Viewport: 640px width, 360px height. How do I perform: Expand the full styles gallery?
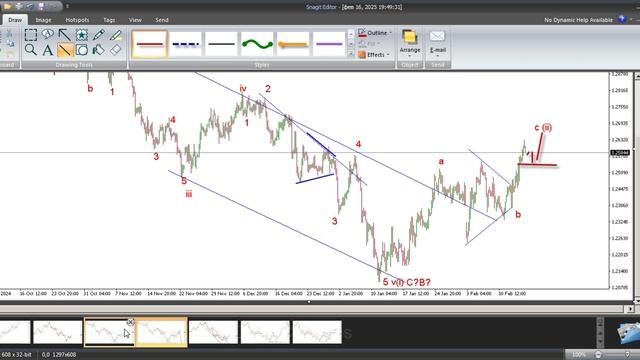(351, 53)
